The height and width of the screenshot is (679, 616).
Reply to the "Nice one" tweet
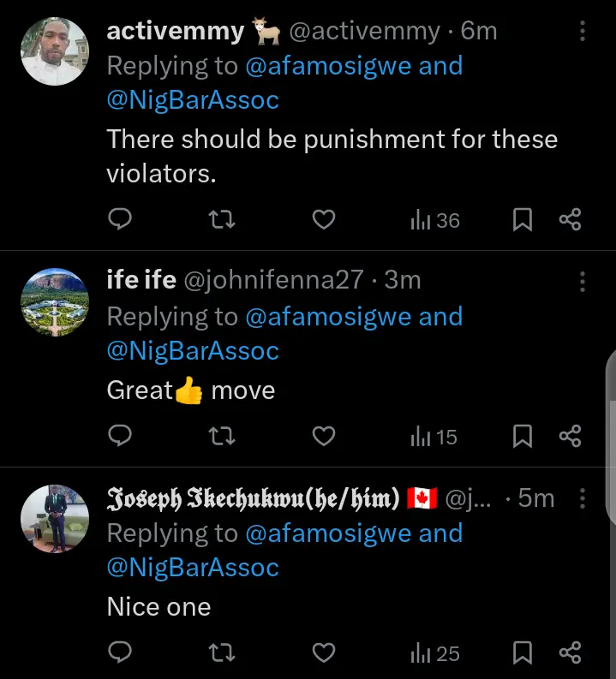click(x=120, y=653)
